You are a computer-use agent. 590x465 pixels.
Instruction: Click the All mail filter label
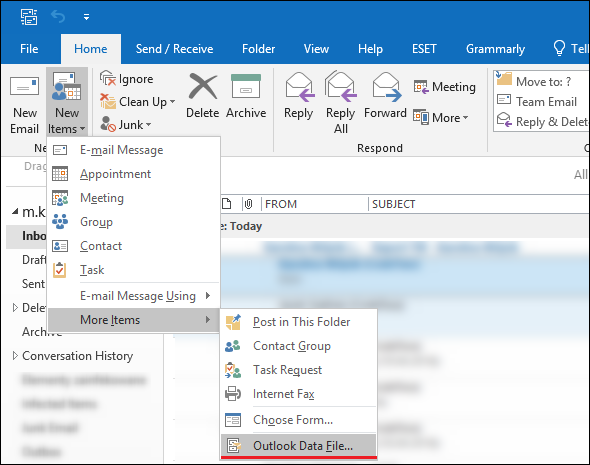coord(581,175)
